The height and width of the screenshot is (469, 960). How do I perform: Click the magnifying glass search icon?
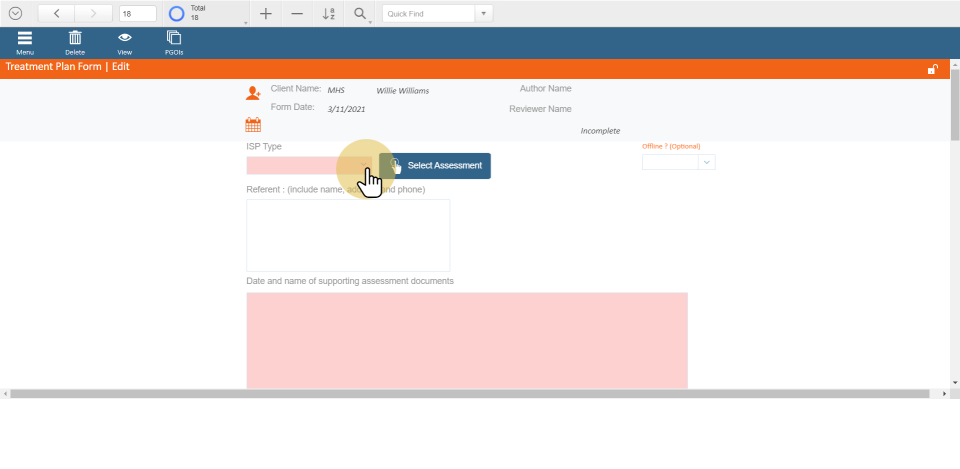click(x=360, y=14)
